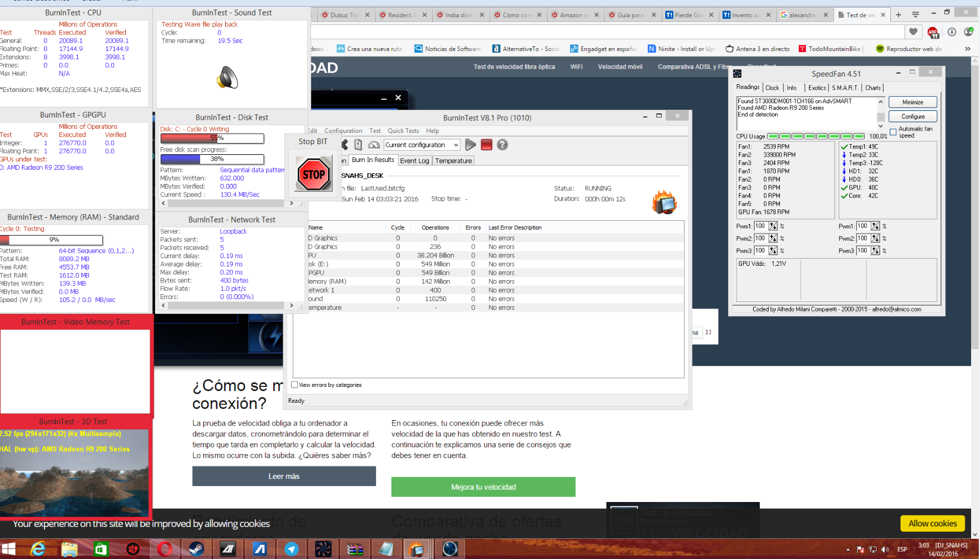
Task: Click the Disk Test writing progress bar
Action: (212, 138)
